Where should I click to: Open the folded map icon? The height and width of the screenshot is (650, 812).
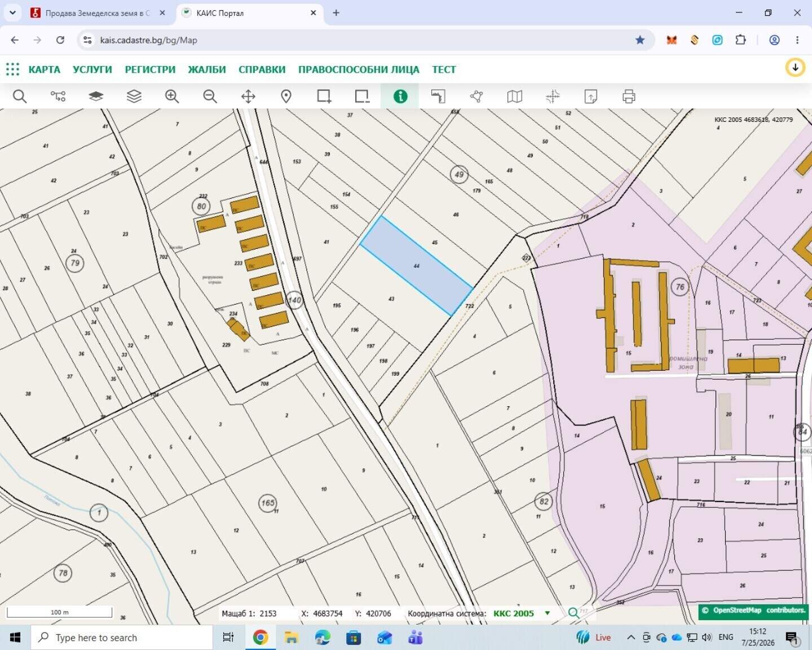click(515, 96)
